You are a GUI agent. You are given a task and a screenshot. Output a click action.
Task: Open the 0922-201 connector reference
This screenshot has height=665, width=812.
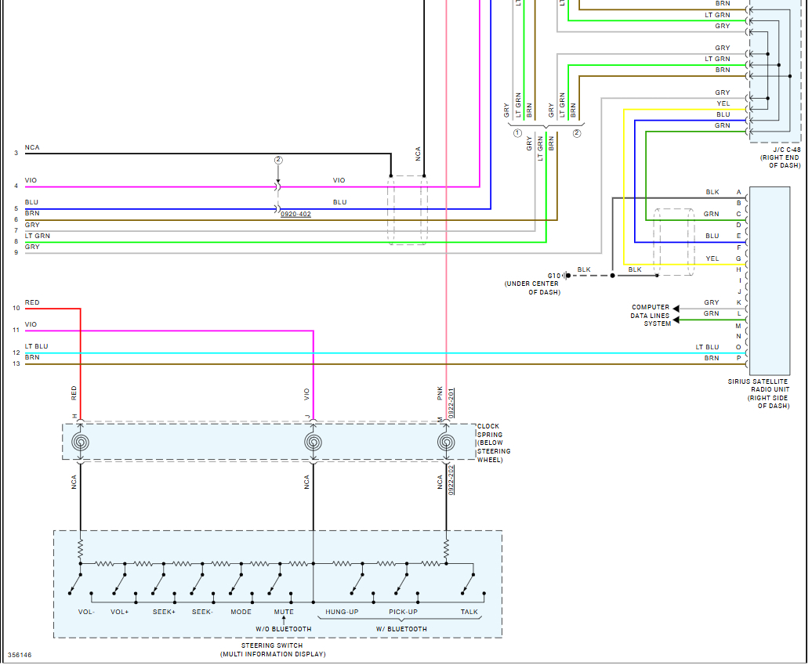[x=451, y=403]
